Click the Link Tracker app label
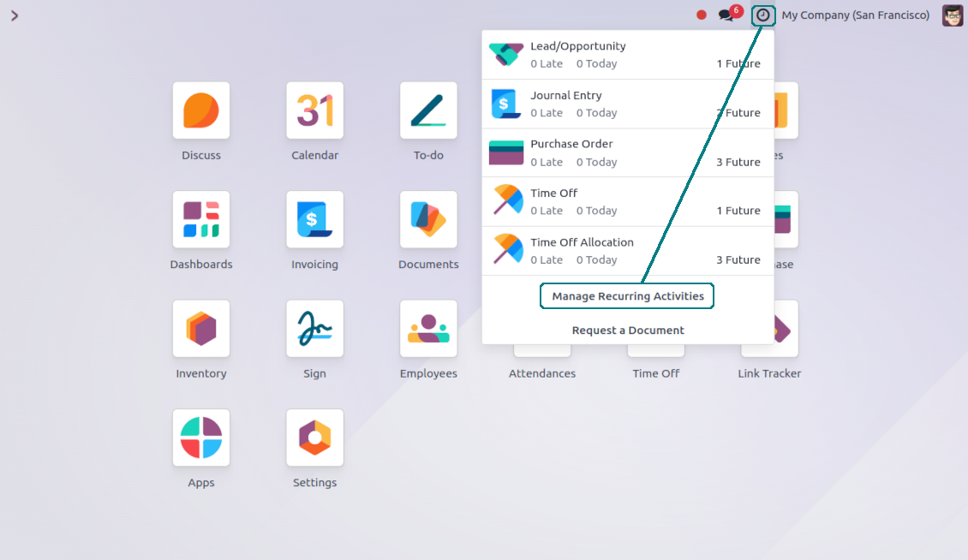Viewport: 968px width, 560px height. click(x=769, y=373)
